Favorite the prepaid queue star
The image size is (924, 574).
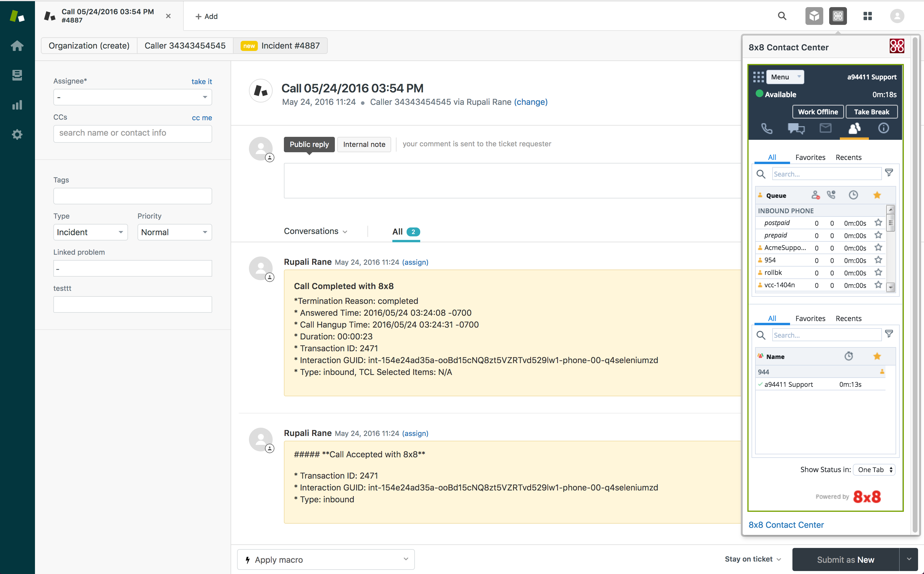(878, 235)
